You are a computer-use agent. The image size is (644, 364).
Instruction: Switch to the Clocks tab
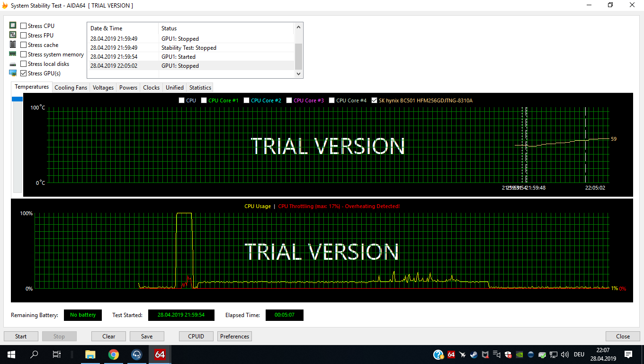click(x=152, y=88)
